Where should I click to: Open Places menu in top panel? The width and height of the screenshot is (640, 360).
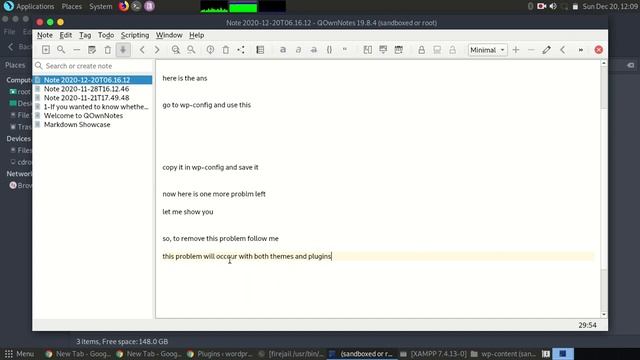click(x=71, y=7)
